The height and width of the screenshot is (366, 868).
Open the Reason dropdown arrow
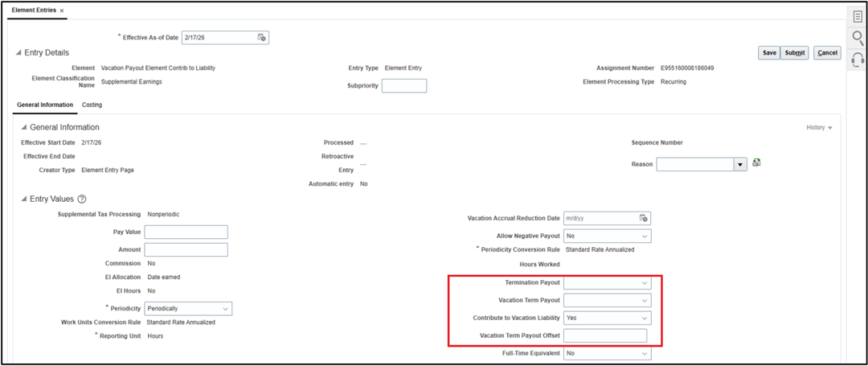740,164
